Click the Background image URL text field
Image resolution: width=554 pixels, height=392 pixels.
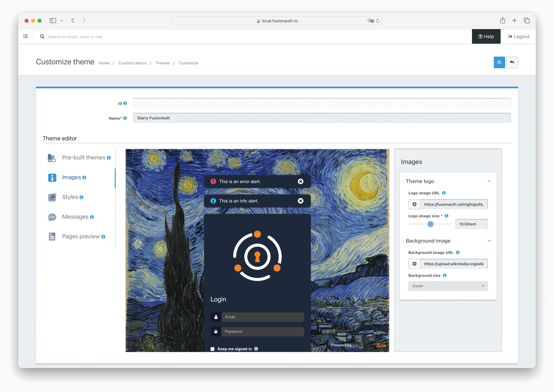coord(454,264)
